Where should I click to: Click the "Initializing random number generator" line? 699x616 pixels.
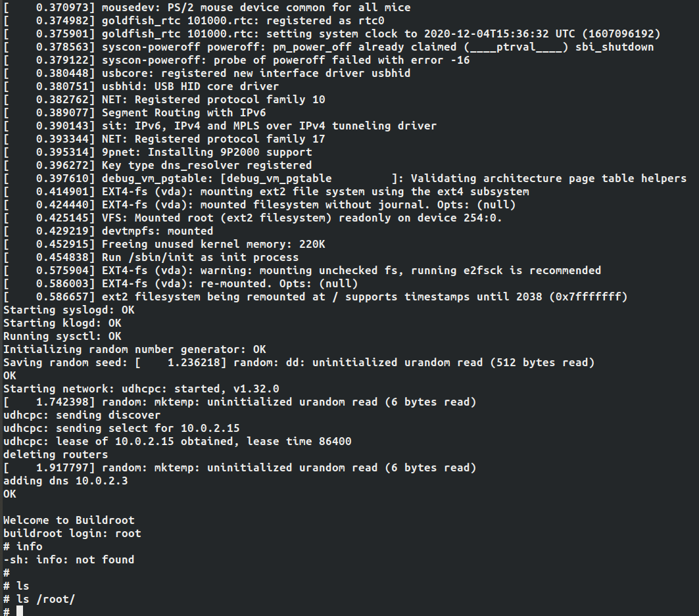pyautogui.click(x=135, y=349)
